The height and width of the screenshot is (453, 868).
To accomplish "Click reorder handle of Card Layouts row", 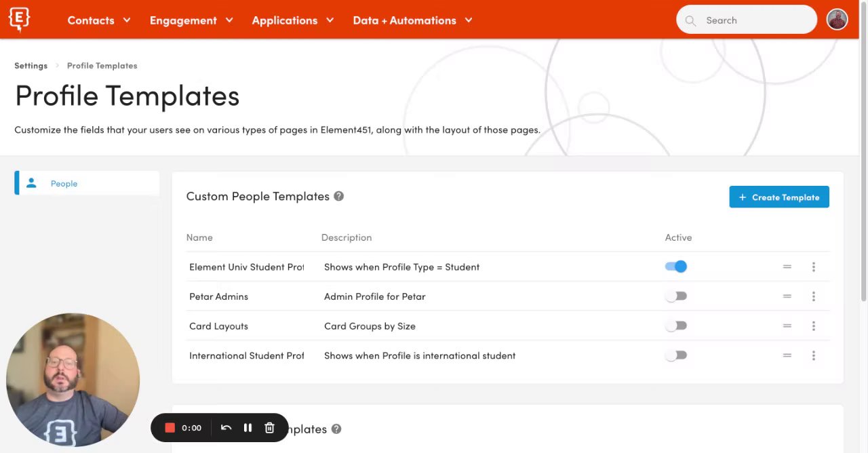I will pos(787,326).
